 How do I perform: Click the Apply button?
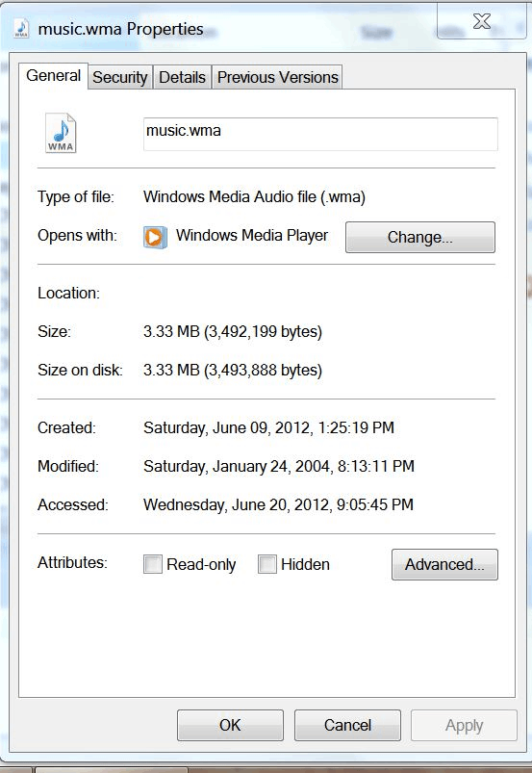(464, 725)
